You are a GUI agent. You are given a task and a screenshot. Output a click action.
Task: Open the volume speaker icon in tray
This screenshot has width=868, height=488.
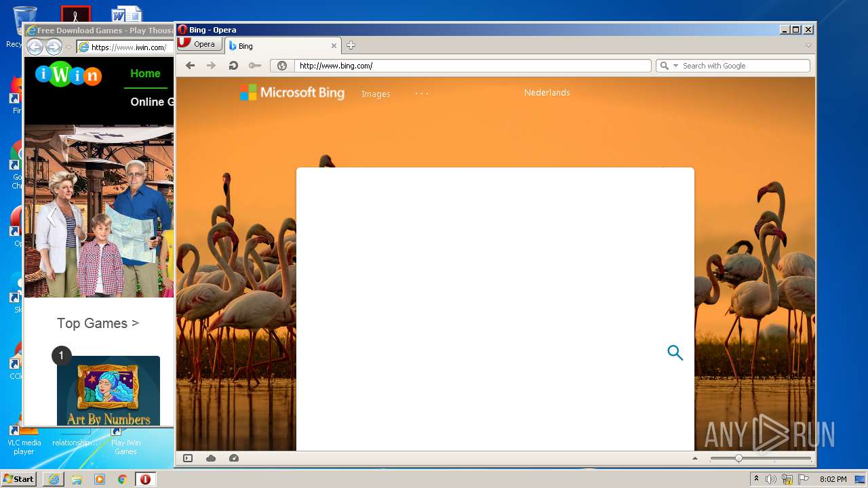(x=771, y=479)
